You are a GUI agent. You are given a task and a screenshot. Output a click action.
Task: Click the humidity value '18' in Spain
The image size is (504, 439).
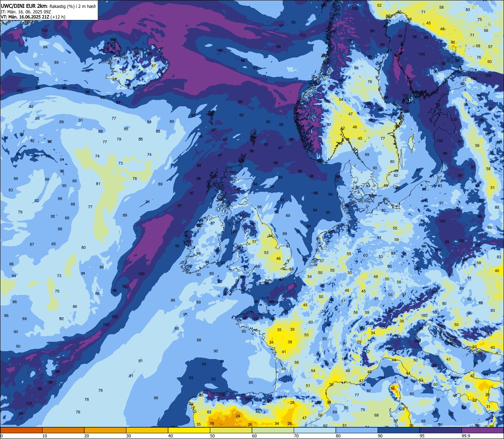click(212, 424)
